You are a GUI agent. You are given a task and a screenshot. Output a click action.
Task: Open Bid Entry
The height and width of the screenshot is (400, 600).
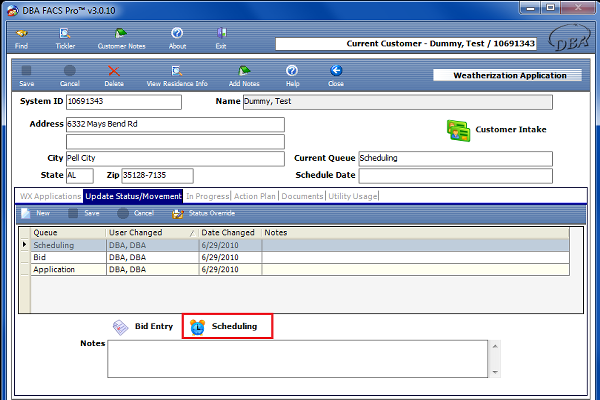coord(143,327)
